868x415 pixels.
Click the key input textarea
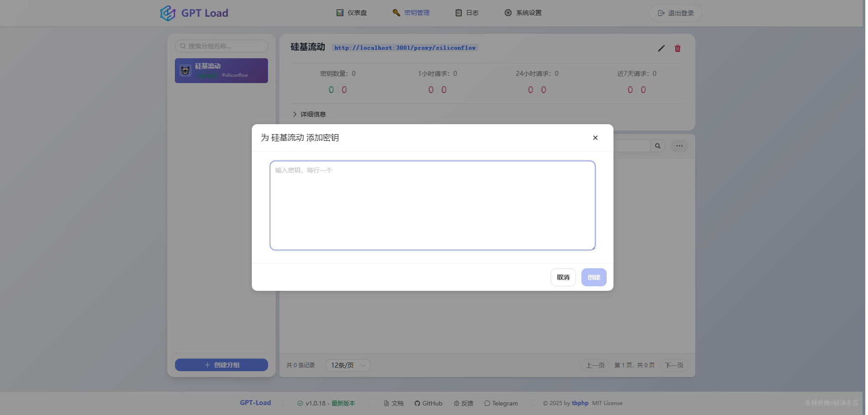tap(432, 205)
